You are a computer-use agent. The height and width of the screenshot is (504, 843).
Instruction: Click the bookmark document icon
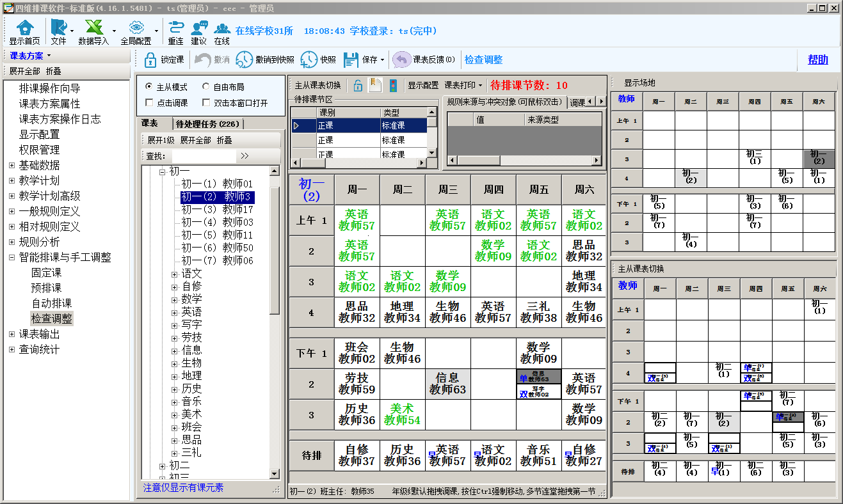[x=375, y=85]
